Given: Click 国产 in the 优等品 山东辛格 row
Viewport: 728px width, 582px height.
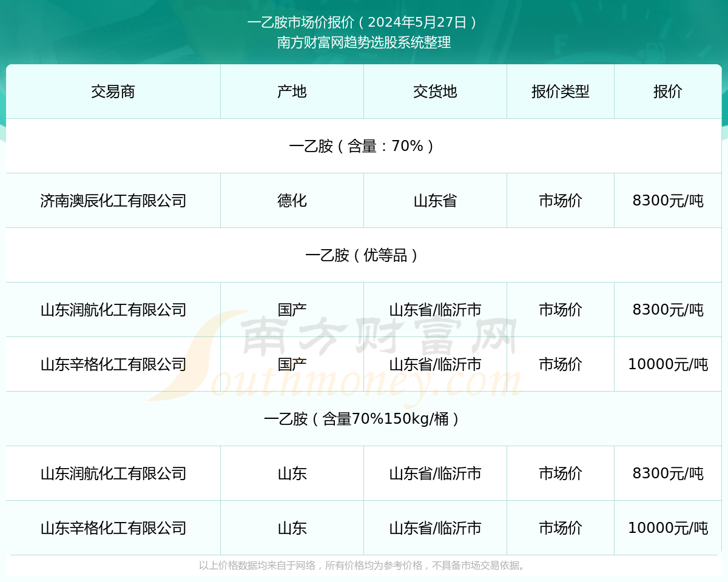Looking at the screenshot, I should click(x=292, y=364).
